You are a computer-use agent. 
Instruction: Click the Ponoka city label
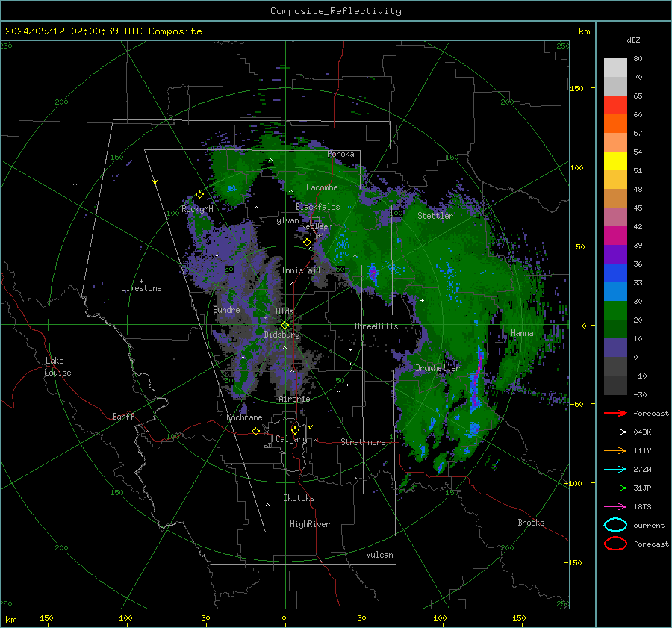click(x=340, y=154)
